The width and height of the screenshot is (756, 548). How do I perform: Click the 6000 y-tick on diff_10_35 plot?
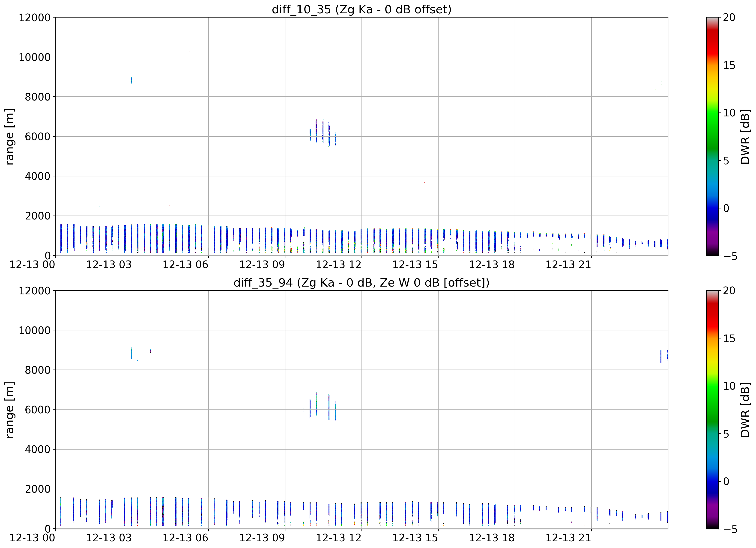pos(38,136)
